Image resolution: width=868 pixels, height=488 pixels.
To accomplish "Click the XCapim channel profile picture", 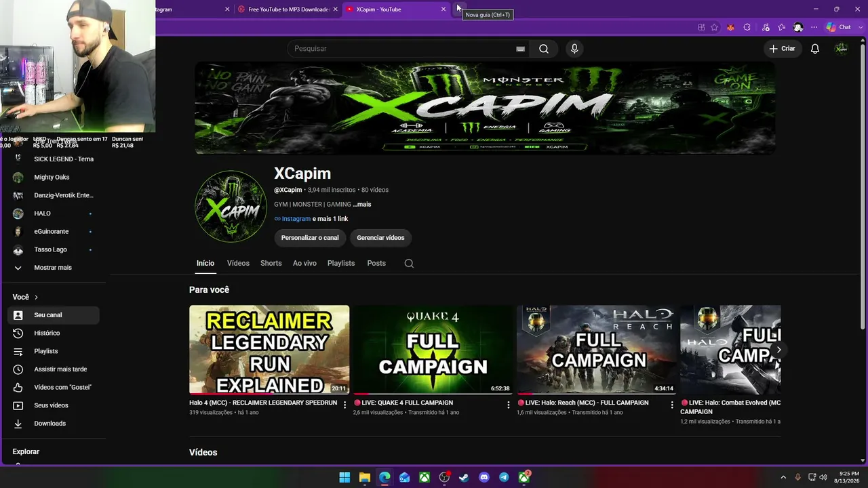I will pos(231,207).
